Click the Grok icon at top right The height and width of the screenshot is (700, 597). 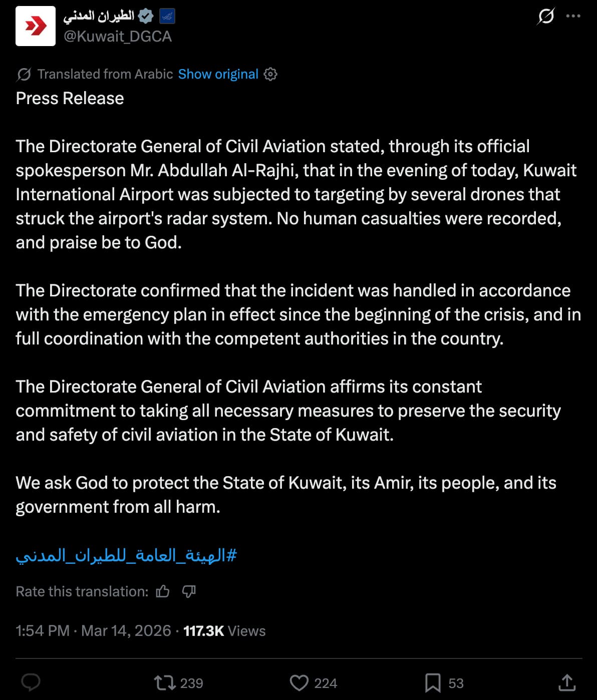(546, 16)
